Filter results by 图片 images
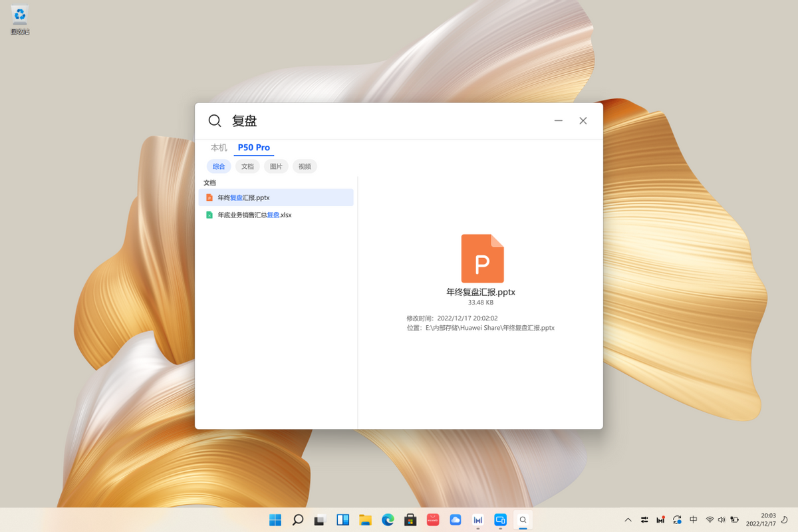Screen dimensions: 798x532 point(276,166)
